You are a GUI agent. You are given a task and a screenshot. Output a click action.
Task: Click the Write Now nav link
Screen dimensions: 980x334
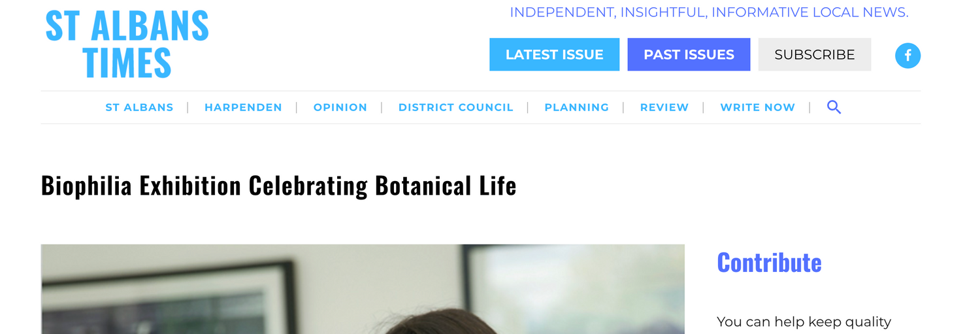pos(757,108)
